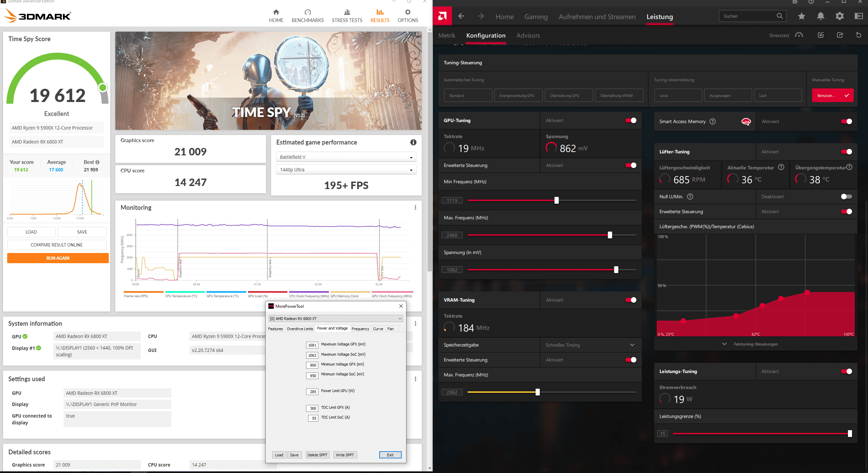Click the Max. Frequenz GPU slider handle
This screenshot has height=473, width=868.
(610, 235)
